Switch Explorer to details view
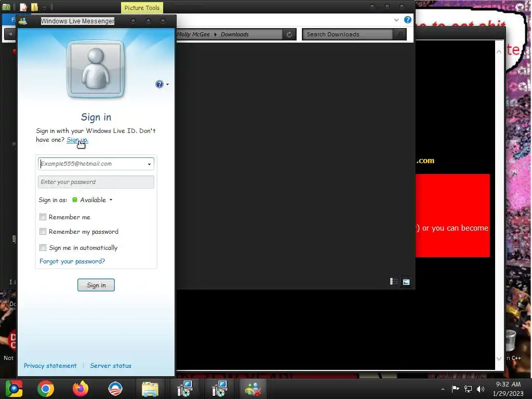Screen dimensions: 532x399 tap(394, 282)
